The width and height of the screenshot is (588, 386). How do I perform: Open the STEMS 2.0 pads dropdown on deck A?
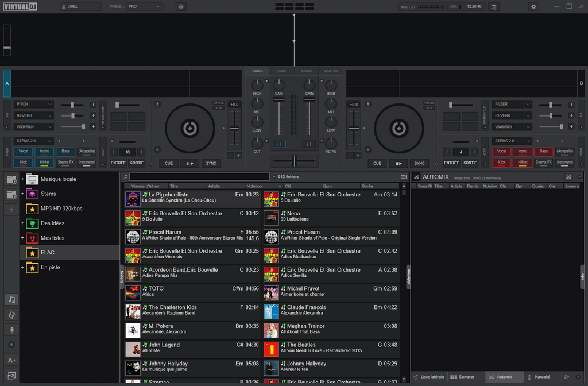pos(33,141)
